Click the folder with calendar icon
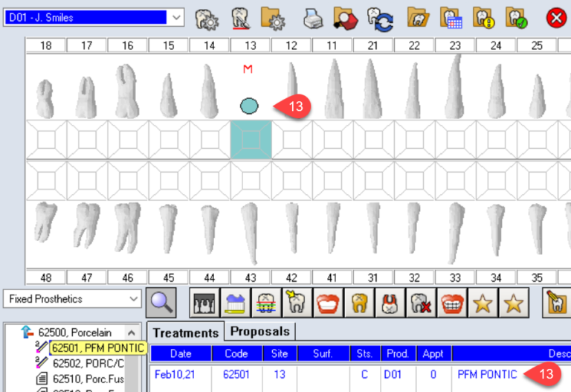 pos(451,18)
